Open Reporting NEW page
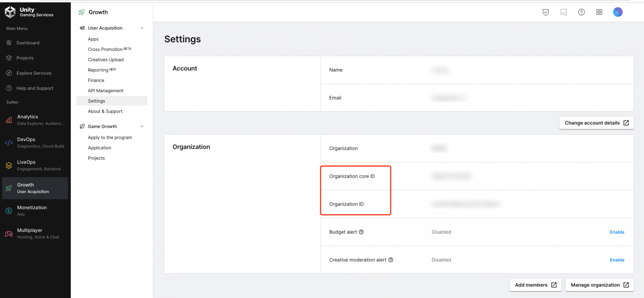Image resolution: width=644 pixels, height=298 pixels. coord(102,70)
